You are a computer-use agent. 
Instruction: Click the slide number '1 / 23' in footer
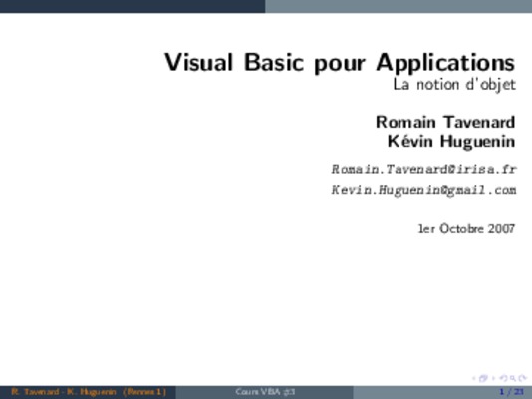click(512, 392)
